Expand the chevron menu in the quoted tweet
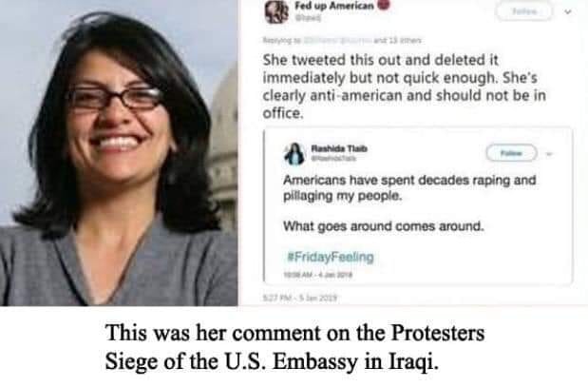The image size is (588, 387). tap(549, 153)
